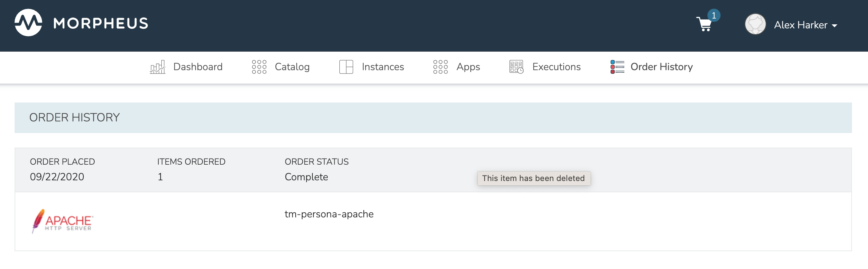Click the Instances panel icon
Viewport: 868px width, 269px height.
point(346,67)
